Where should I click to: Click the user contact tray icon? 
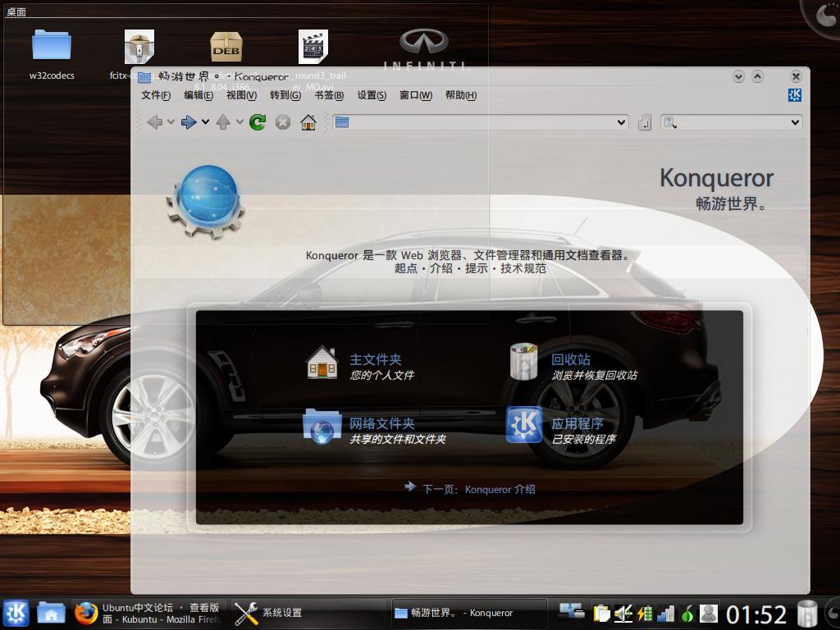click(708, 613)
